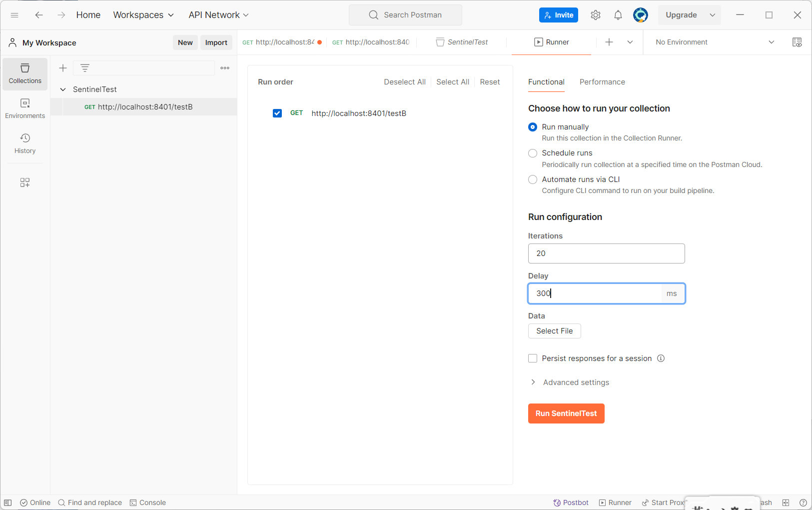Open the configure workspace sidebar icon
This screenshot has height=510, width=812.
point(25,182)
